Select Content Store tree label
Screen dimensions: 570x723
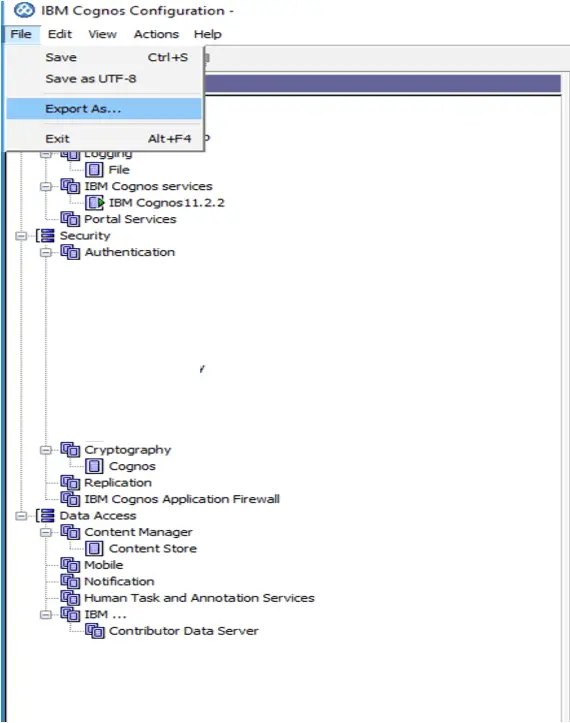(x=153, y=549)
